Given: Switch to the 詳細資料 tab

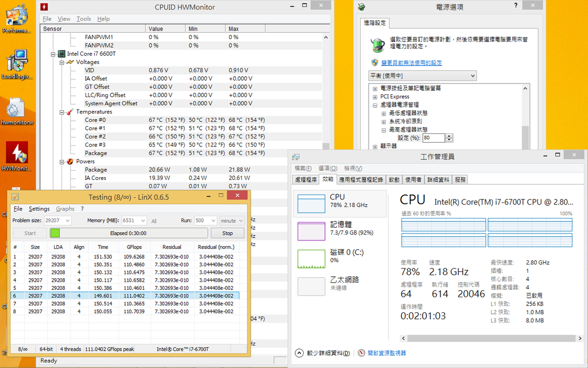Looking at the screenshot, I should 438,179.
